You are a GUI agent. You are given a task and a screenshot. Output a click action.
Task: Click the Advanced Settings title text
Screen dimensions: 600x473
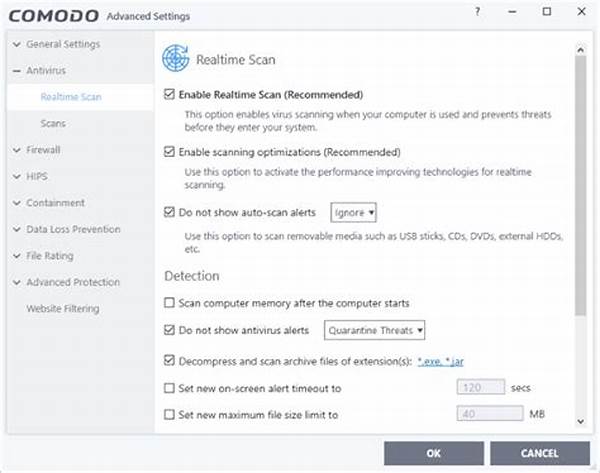pos(148,16)
